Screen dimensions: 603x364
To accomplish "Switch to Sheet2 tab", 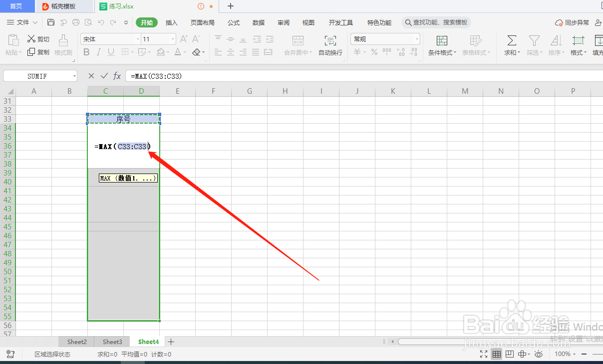I will (77, 342).
